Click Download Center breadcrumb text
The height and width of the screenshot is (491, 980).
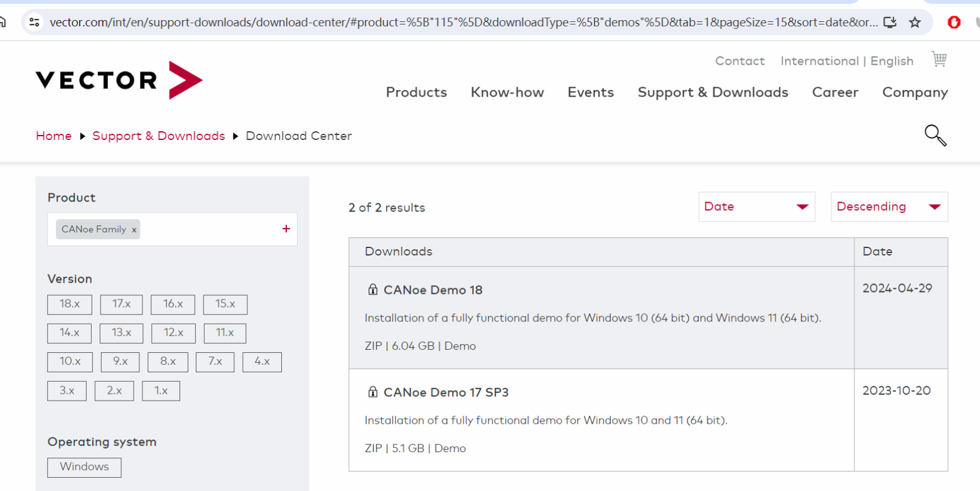click(299, 136)
